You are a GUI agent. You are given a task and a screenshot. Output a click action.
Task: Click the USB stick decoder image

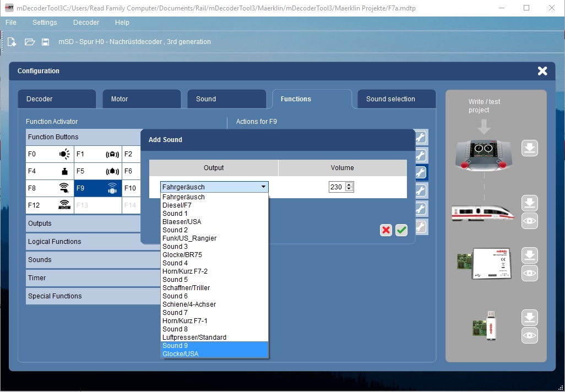(x=485, y=326)
